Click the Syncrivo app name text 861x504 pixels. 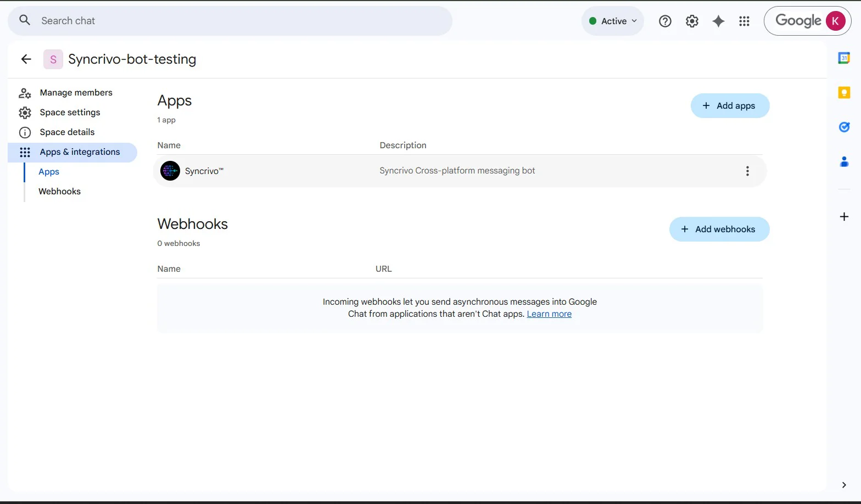(204, 171)
